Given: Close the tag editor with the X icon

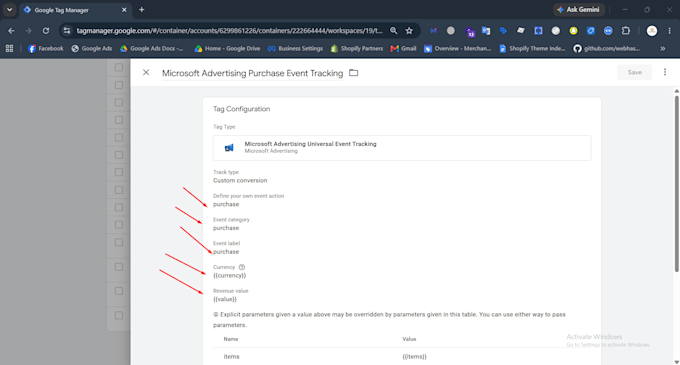Looking at the screenshot, I should coord(146,72).
